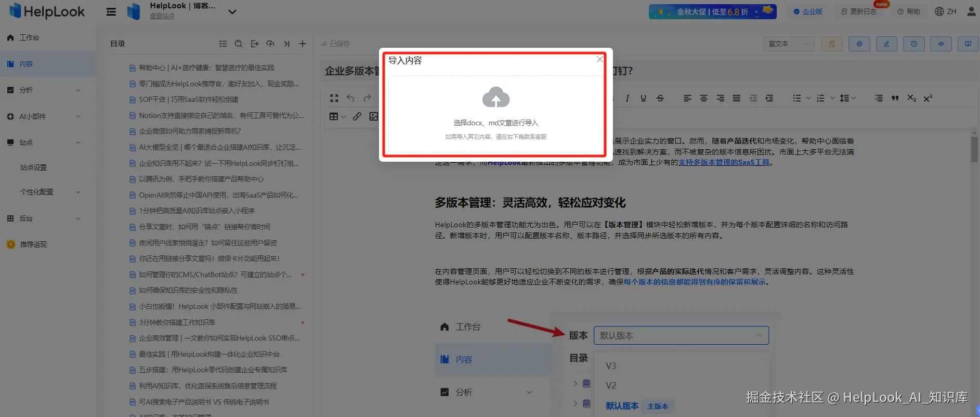Open the user account avatar icon
Viewport: 980px width, 417px height.
pyautogui.click(x=971, y=11)
